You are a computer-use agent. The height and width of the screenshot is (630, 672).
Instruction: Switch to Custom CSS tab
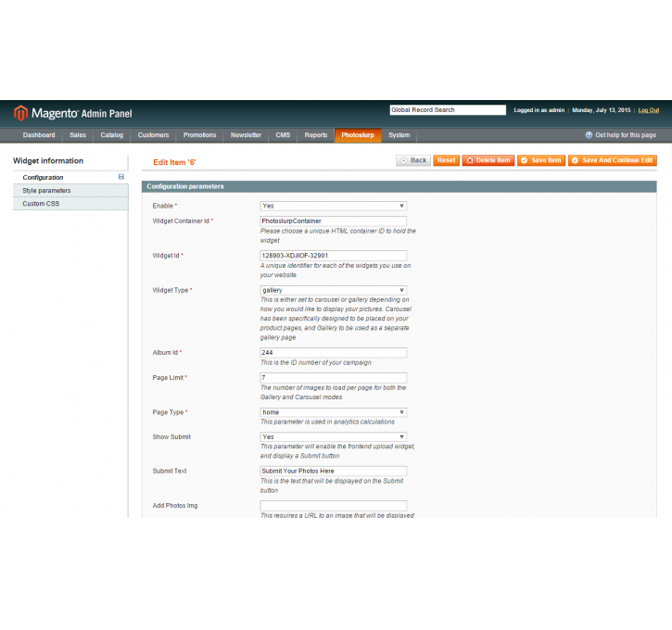[70, 204]
